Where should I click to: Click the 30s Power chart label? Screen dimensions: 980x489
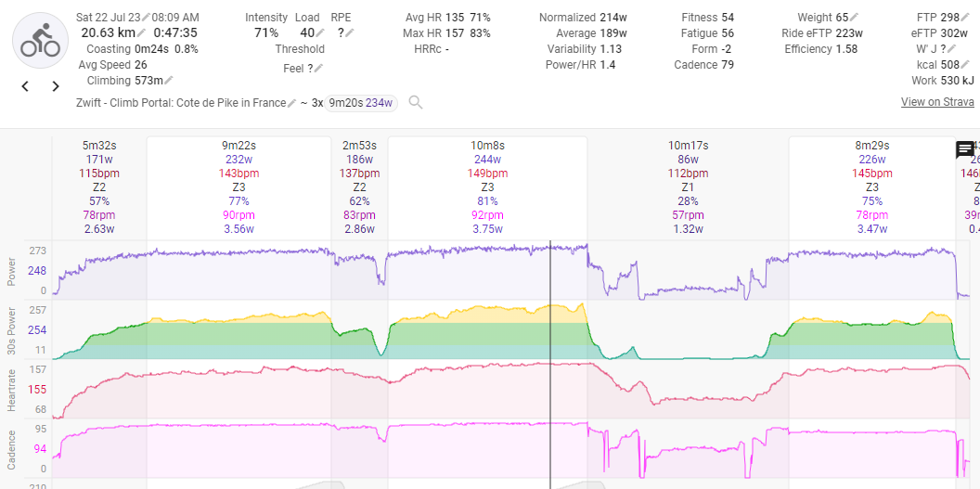coord(10,331)
